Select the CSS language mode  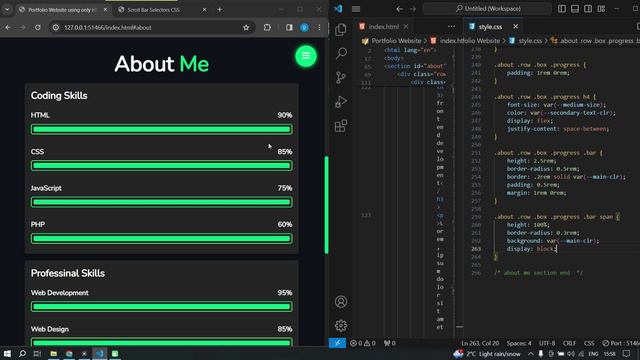(x=589, y=343)
